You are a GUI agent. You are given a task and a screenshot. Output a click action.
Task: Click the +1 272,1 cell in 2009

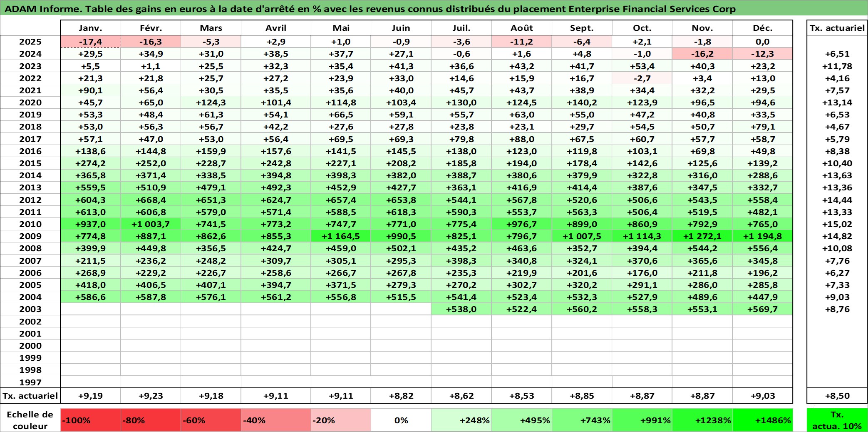pos(702,236)
